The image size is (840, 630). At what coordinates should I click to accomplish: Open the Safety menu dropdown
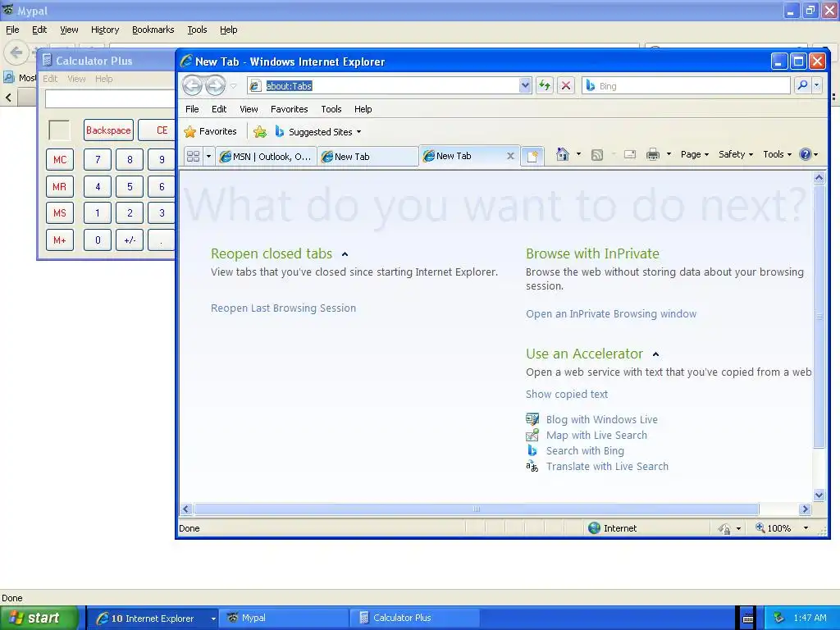(736, 154)
